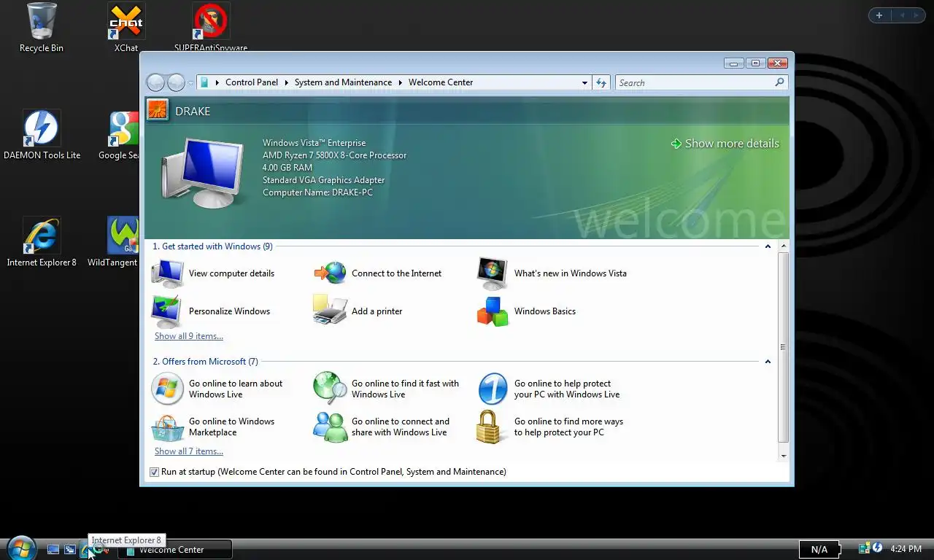Open the DAEMON Tools Lite desktop shortcut
Screen dimensions: 934x560
(x=42, y=135)
